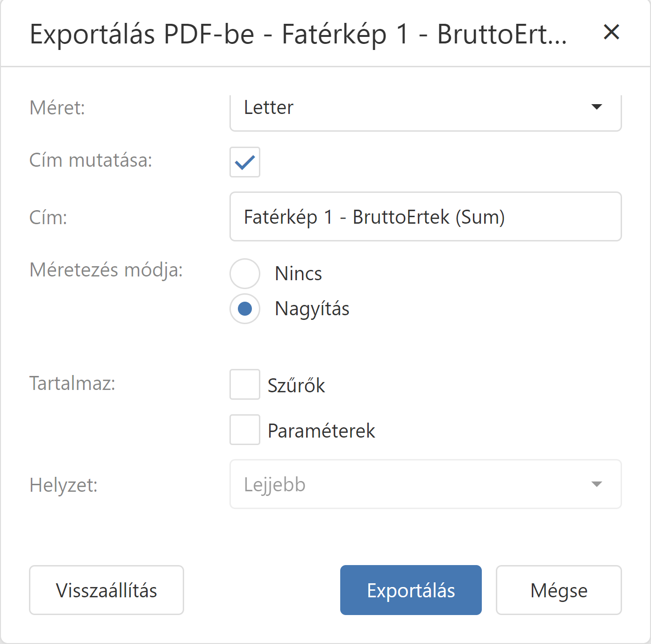
Task: Tick the Paraméterek checkbox
Action: [245, 430]
